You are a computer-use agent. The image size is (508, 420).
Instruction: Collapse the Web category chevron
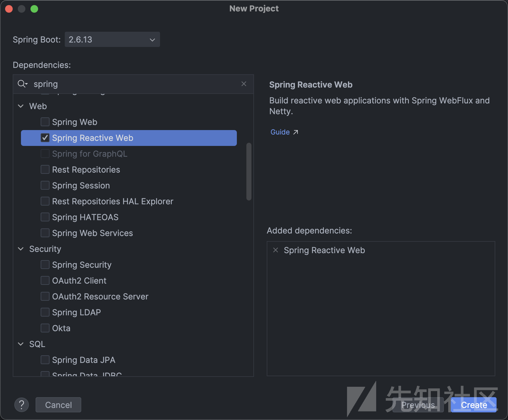coord(21,106)
